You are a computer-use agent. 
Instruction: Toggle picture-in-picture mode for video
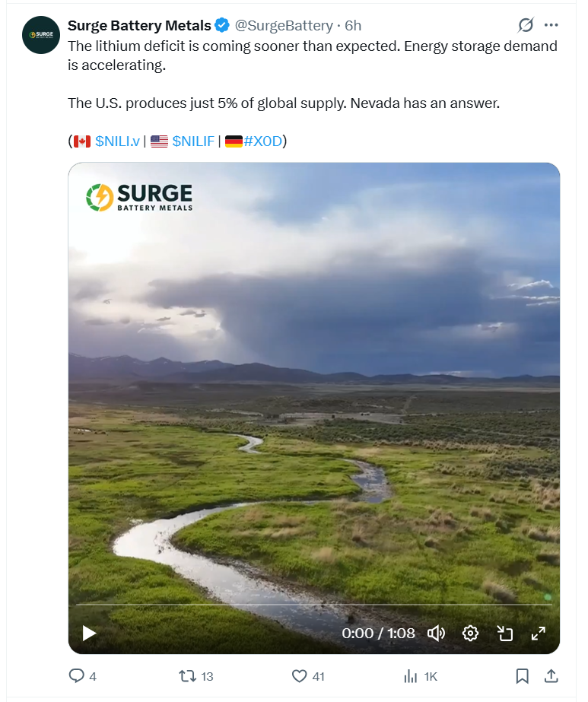504,633
